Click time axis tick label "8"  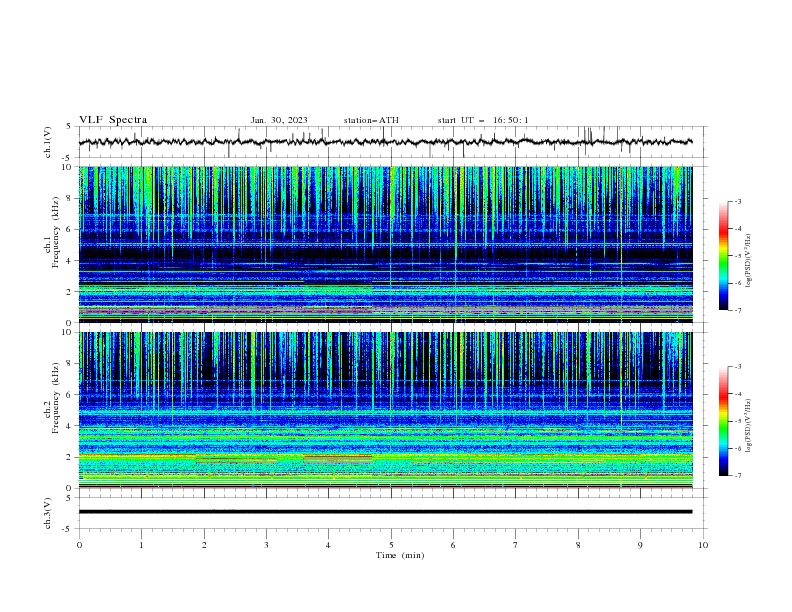point(578,545)
